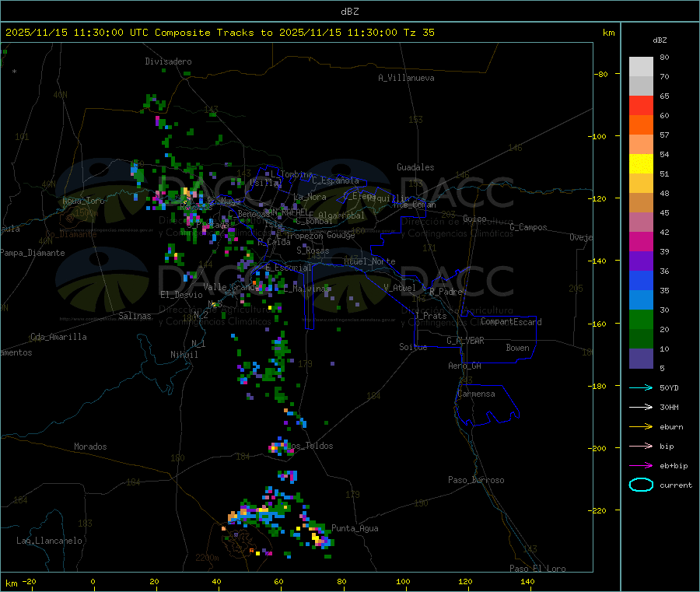Pick the red 60-65 dBZ swatch
Viewport: 700px width, 592px height.
[641, 105]
